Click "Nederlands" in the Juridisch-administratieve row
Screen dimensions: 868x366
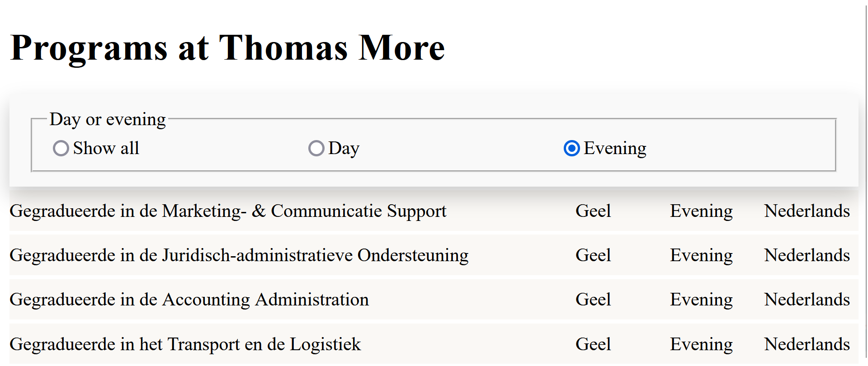[x=807, y=255]
